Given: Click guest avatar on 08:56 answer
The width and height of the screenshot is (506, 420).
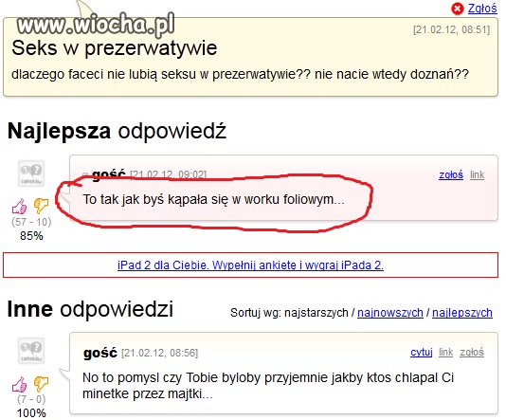Looking at the screenshot, I should [31, 351].
